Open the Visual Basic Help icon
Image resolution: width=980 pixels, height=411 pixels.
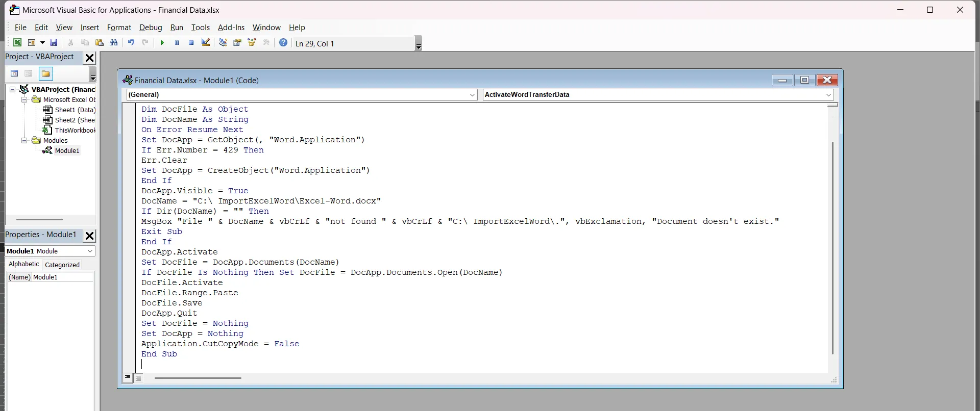283,43
